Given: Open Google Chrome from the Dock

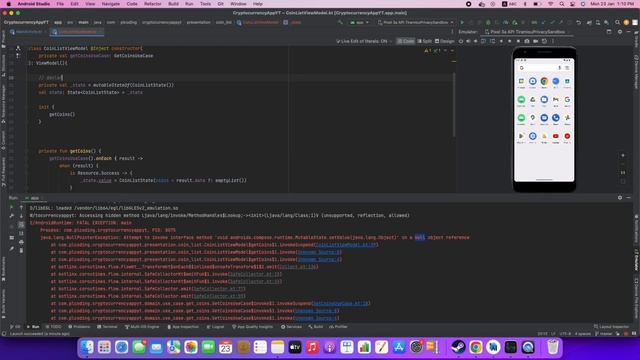Looking at the screenshot, I should [x=476, y=347].
